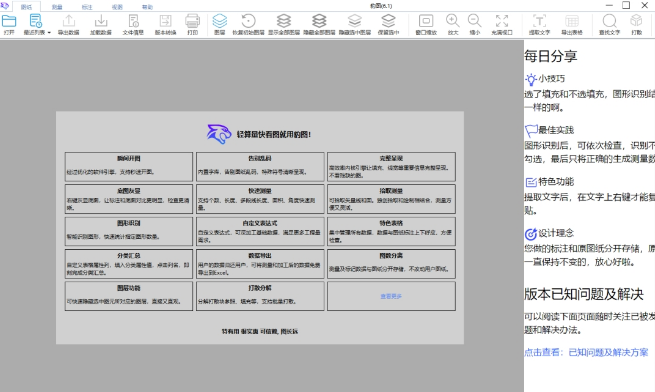Click the 打散分解 cell title
Image resolution: width=655 pixels, height=392 pixels.
[260, 288]
